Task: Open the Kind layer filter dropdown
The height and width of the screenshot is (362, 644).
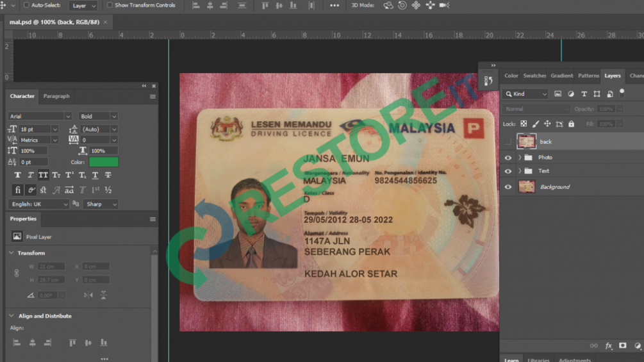Action: coord(525,94)
